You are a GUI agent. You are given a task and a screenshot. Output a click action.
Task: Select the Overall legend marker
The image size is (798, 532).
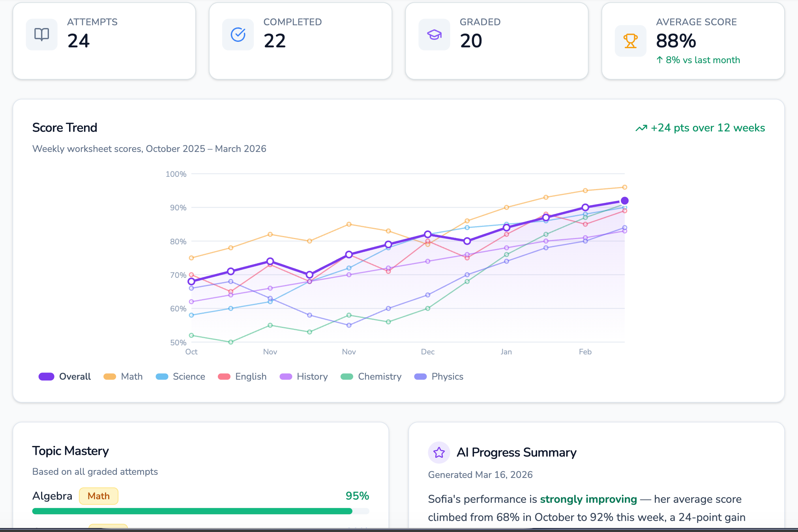(46, 376)
